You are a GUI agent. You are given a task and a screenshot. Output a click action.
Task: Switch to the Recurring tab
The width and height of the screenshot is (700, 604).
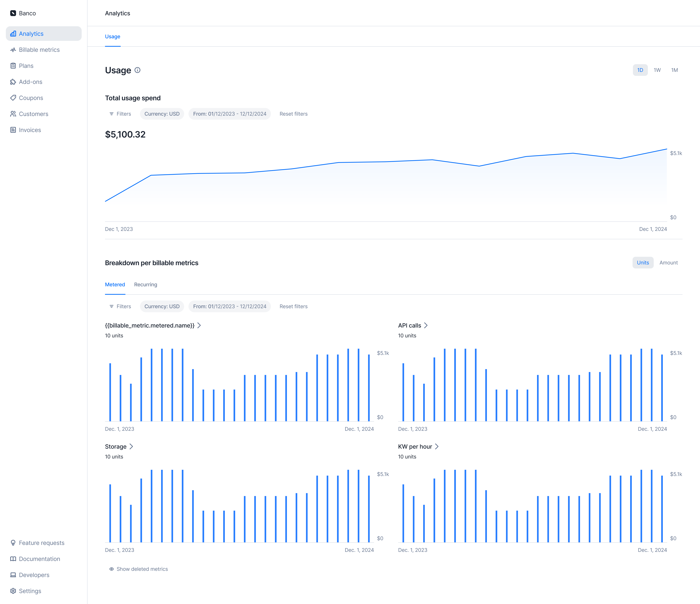point(145,285)
